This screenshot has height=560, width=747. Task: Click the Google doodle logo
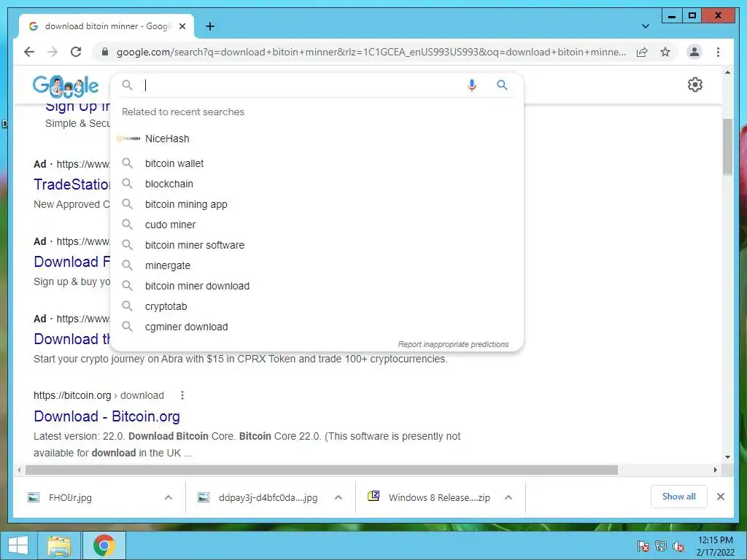point(66,86)
